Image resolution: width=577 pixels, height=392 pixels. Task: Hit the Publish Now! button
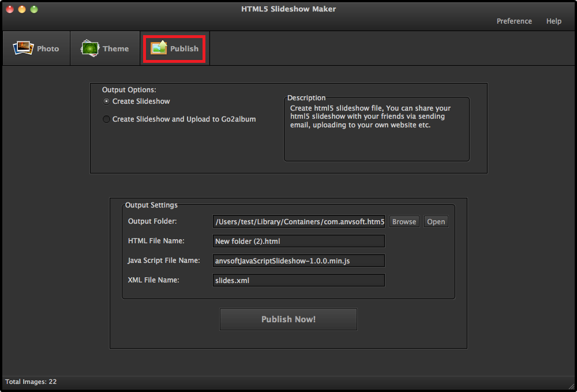click(288, 319)
